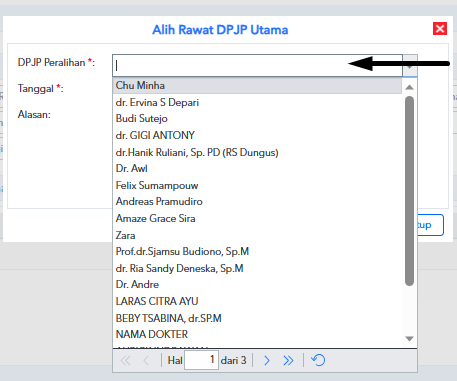
Task: Choose dr.Hanik Ruliani, Sp. PD (RS Dungus)
Action: click(257, 152)
